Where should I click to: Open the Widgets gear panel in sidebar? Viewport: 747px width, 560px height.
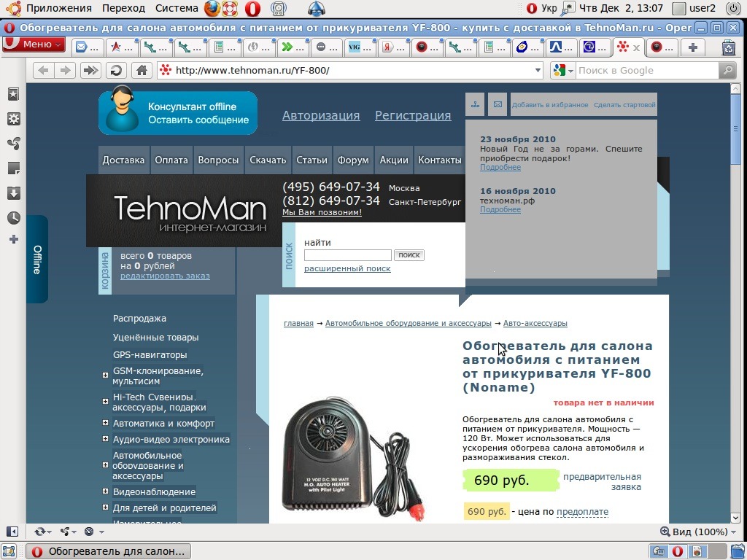pos(13,119)
